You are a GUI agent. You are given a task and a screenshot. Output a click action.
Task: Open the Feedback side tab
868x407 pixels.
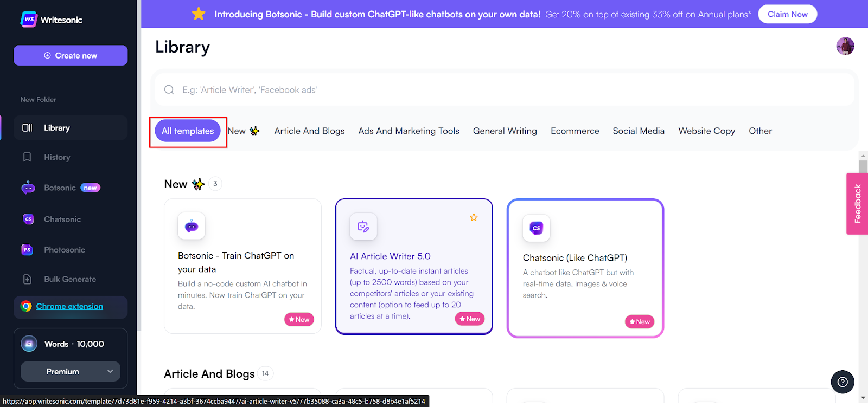857,204
